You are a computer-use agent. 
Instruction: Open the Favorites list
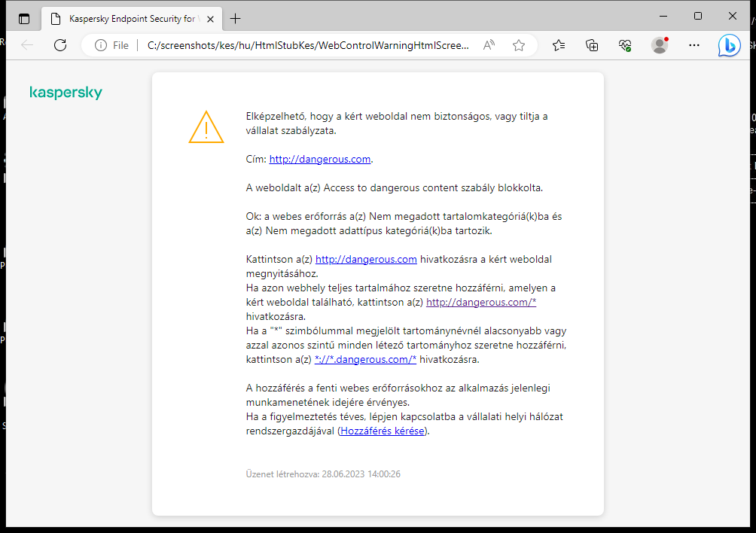[559, 45]
